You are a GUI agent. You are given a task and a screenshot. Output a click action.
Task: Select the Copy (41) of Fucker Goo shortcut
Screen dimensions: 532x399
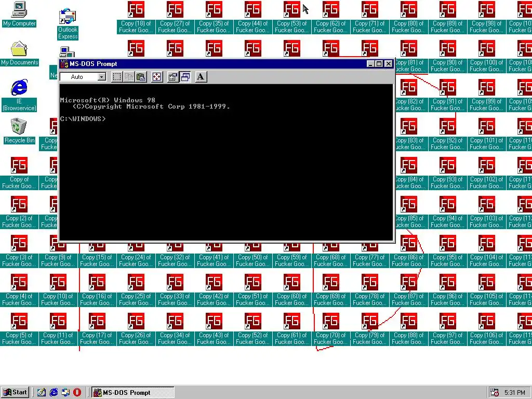[x=214, y=256]
